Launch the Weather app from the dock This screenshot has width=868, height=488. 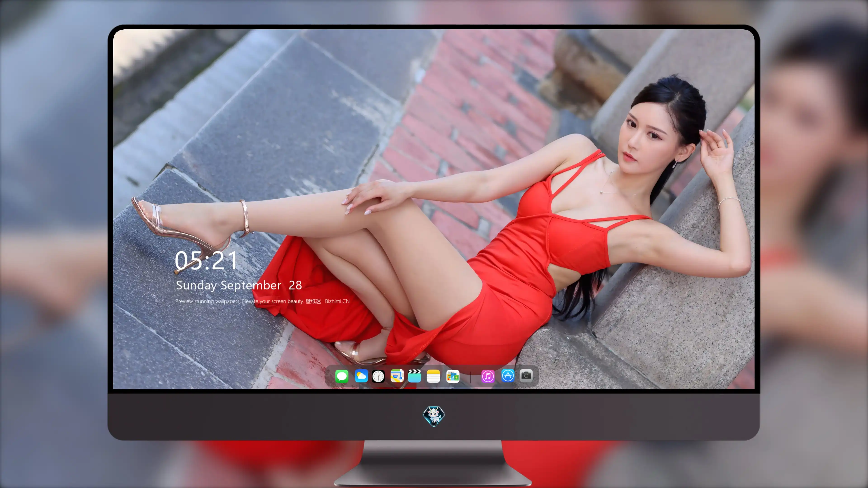coord(361,376)
